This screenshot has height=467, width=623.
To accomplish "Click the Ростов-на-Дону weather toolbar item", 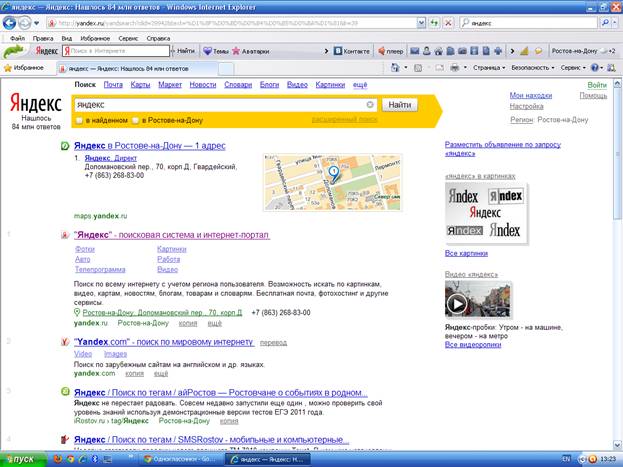I will pyautogui.click(x=583, y=51).
